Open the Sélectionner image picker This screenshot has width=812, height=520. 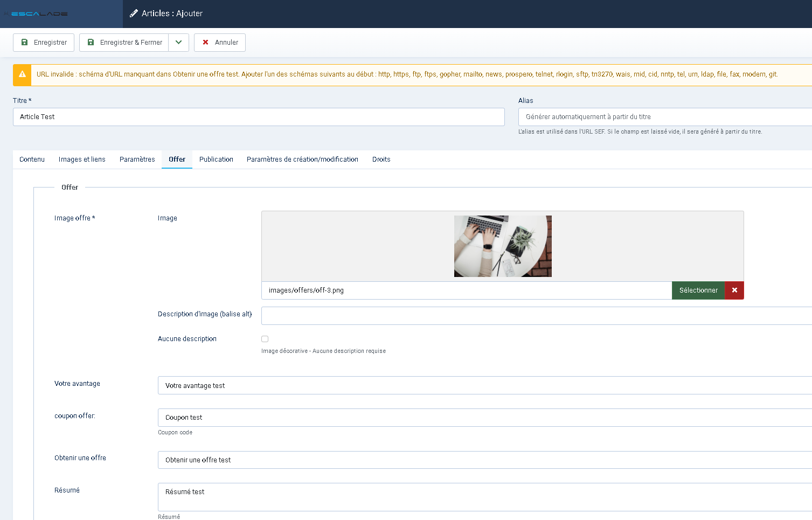[698, 290]
